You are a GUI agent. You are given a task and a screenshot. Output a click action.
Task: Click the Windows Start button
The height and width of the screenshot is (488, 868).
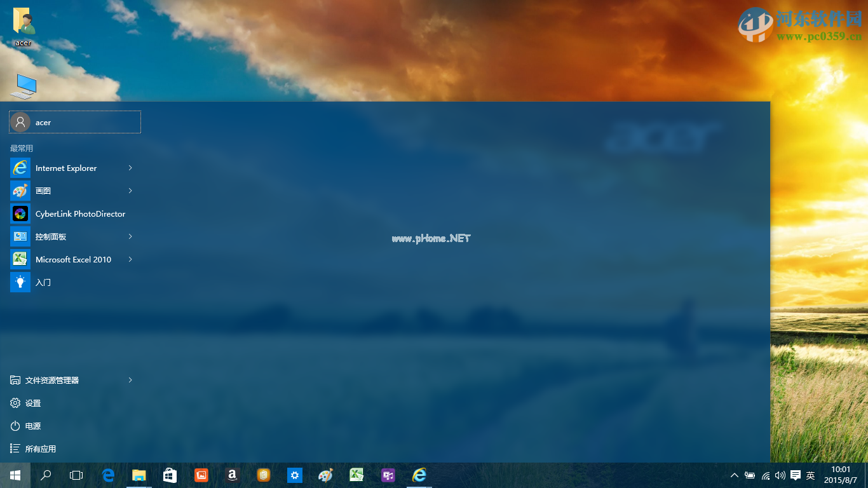[x=15, y=475]
